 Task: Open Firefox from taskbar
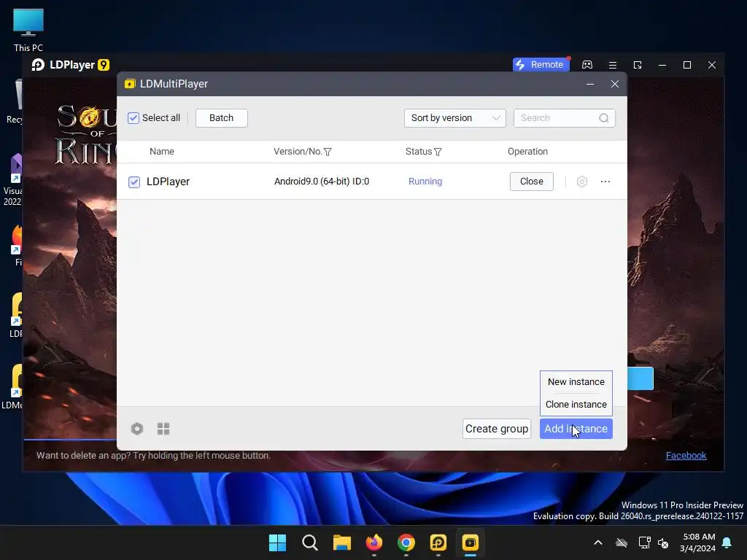(x=374, y=542)
